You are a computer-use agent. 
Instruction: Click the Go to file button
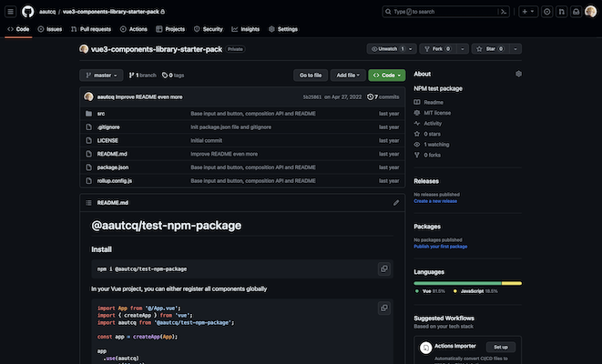311,76
